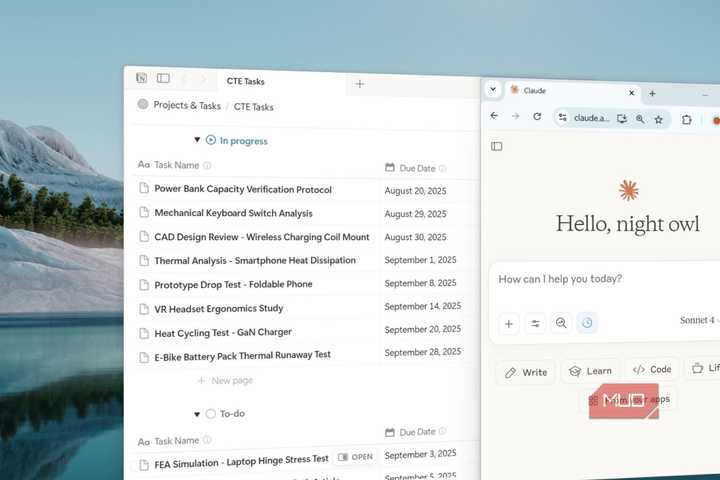Click the install app icon in address bar
The image size is (720, 480).
pos(622,119)
